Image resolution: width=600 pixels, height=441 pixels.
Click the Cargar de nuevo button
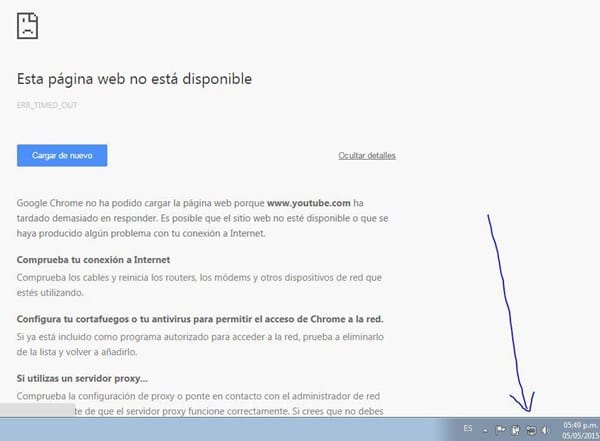(62, 155)
